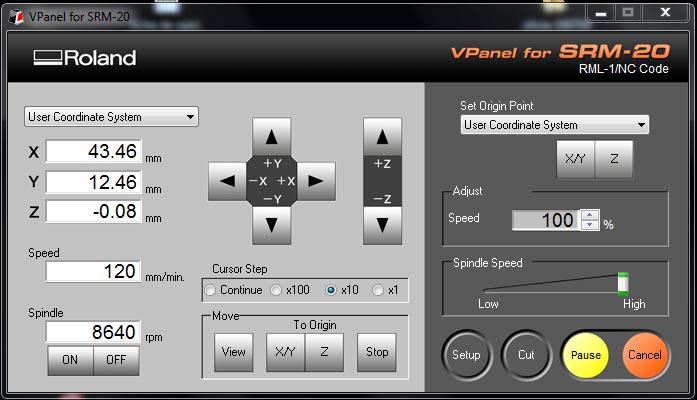Screen dimensions: 697x400
Task: Jog the head right toward +X
Action: [316, 181]
